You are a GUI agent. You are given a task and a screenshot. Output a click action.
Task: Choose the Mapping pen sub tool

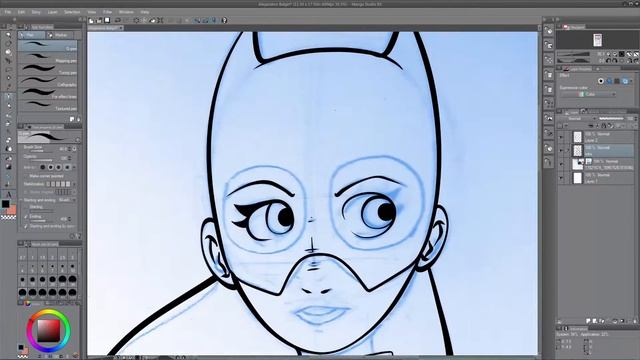pyautogui.click(x=47, y=58)
